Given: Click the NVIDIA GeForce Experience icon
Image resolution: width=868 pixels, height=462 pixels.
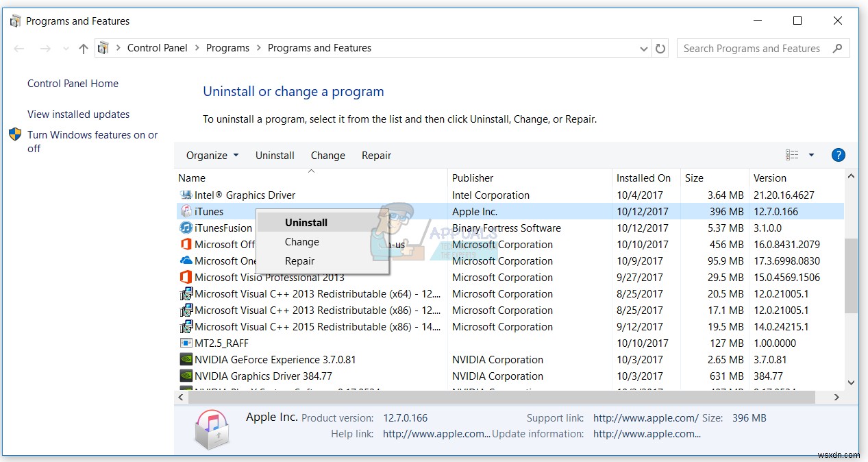Looking at the screenshot, I should 185,359.
